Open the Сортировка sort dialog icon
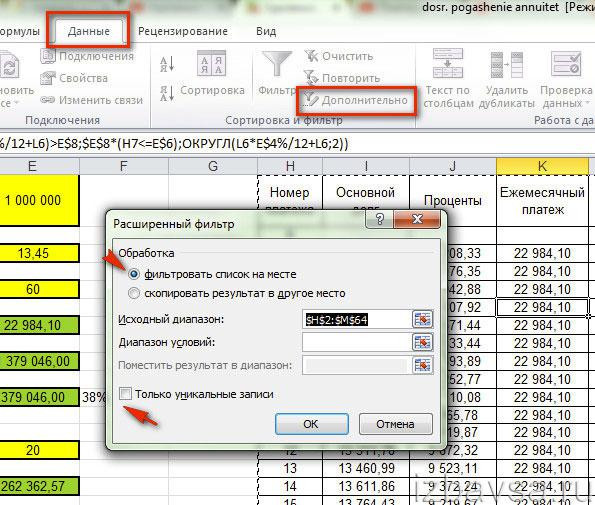The image size is (595, 505). coord(211,63)
